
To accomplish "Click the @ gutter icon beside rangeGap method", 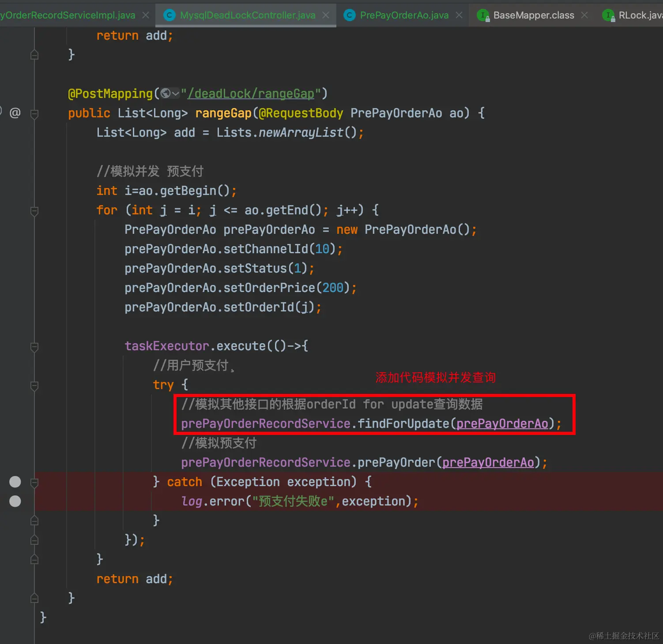I will (x=15, y=113).
